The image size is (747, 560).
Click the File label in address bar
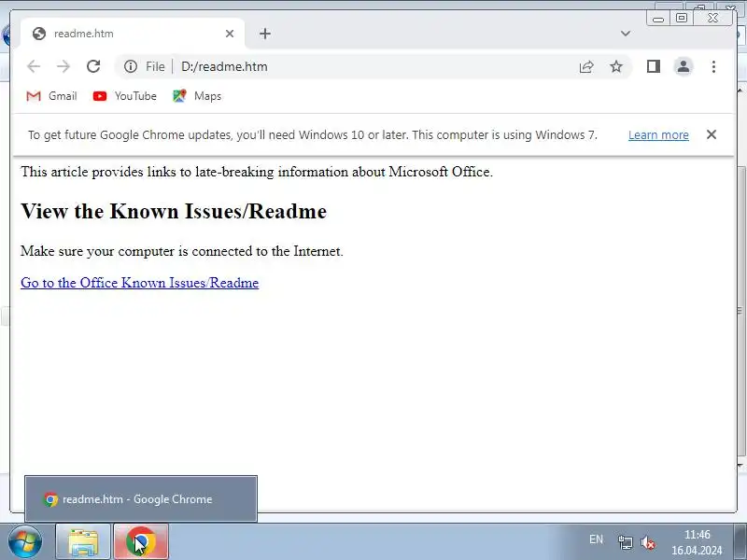155,66
